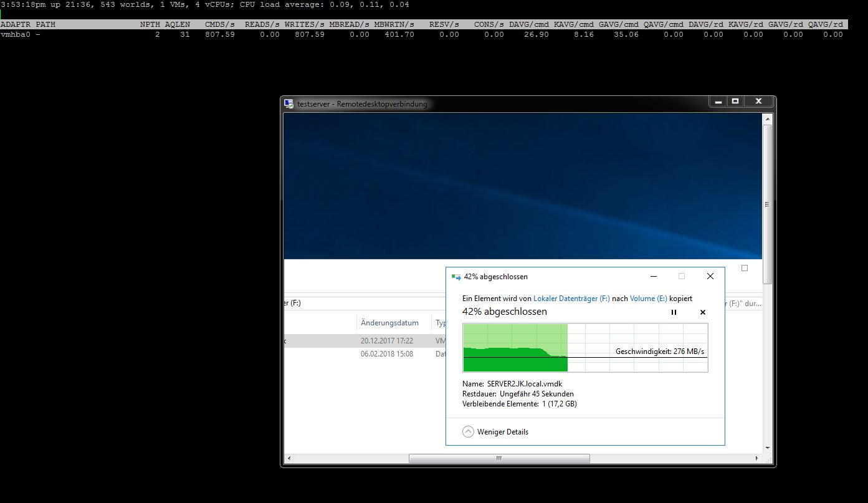Minimize the testserver Remotedesktopverbindung window
The width and height of the screenshot is (868, 503).
(718, 101)
